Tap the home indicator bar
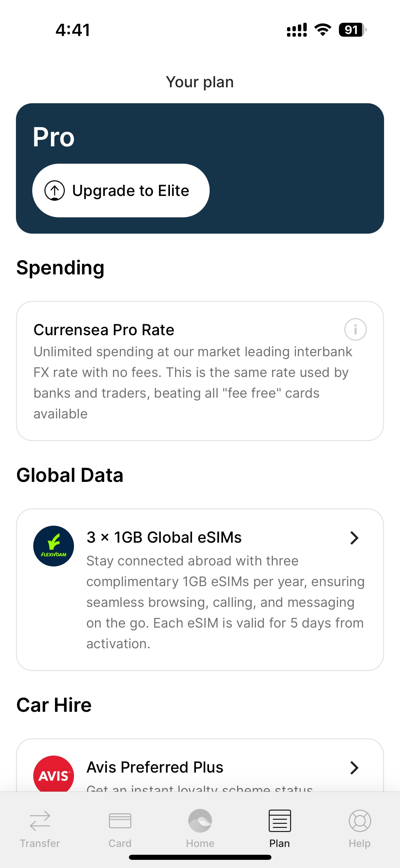 (200, 857)
